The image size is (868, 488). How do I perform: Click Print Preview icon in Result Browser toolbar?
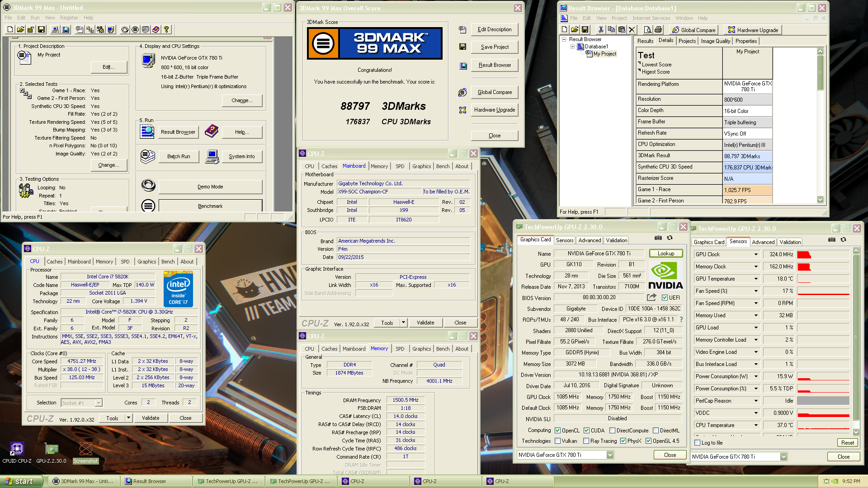point(647,30)
